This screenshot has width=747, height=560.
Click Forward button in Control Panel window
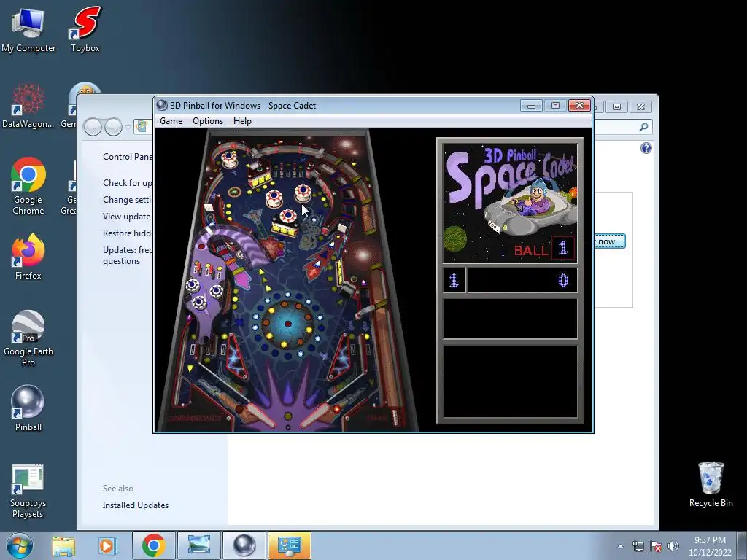pos(113,127)
